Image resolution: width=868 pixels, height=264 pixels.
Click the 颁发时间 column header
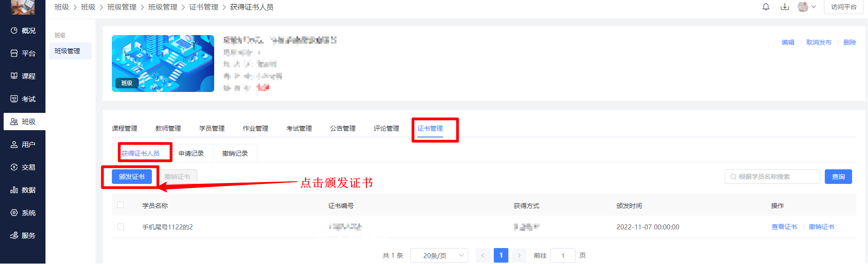[629, 206]
